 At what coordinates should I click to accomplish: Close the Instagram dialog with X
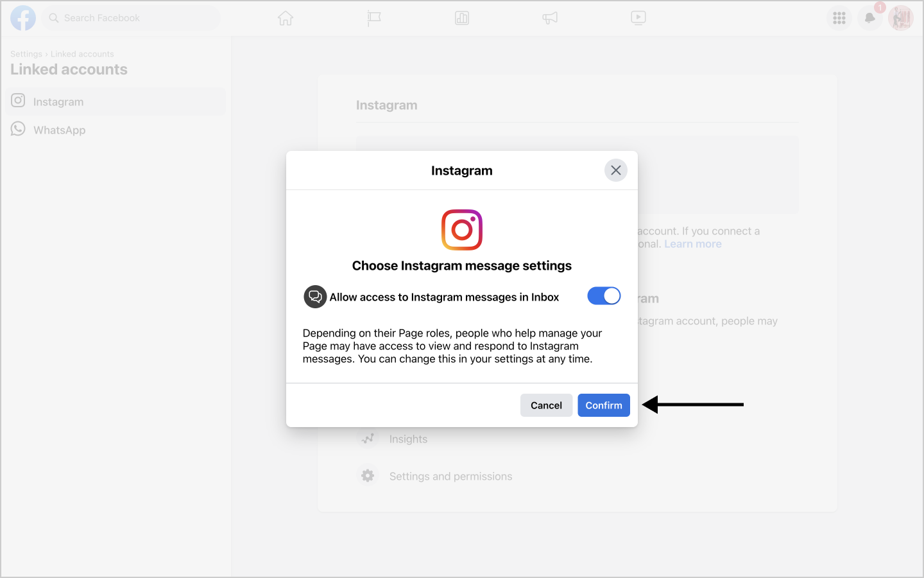click(616, 170)
